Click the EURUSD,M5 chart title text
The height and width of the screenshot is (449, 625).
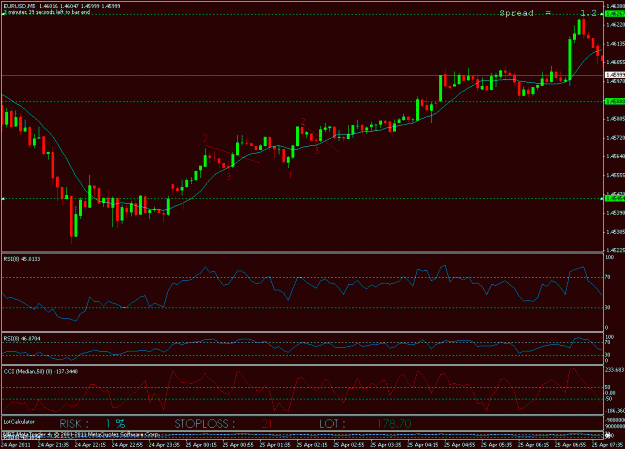(61, 6)
